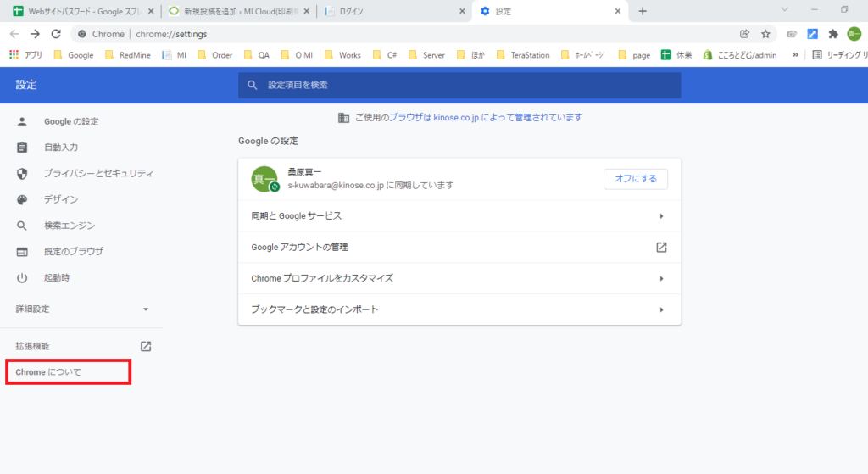Click the power icon for 起動時

(21, 277)
